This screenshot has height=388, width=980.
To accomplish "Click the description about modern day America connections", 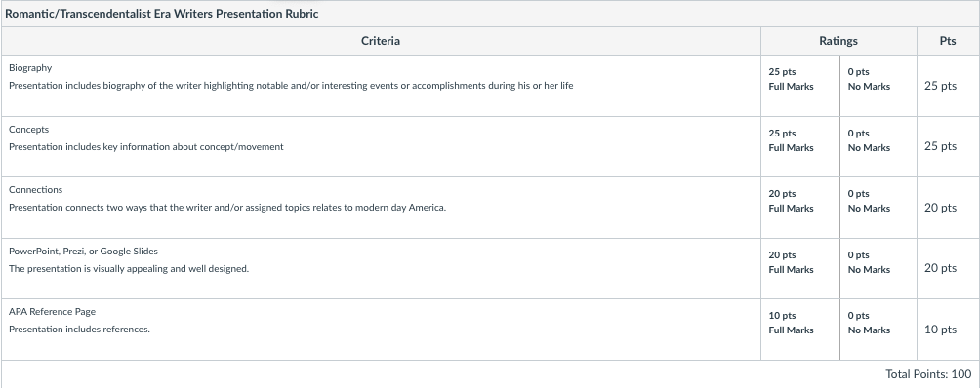I will click(227, 207).
